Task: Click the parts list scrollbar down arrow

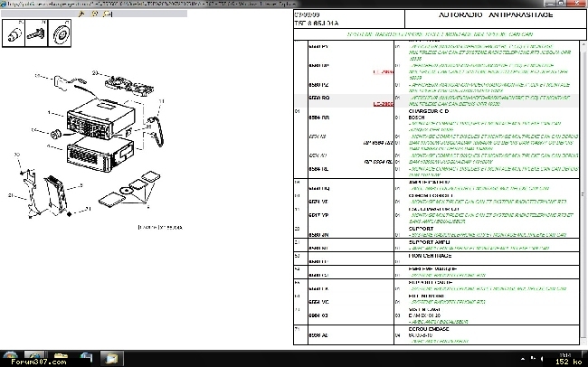Action: [x=583, y=341]
